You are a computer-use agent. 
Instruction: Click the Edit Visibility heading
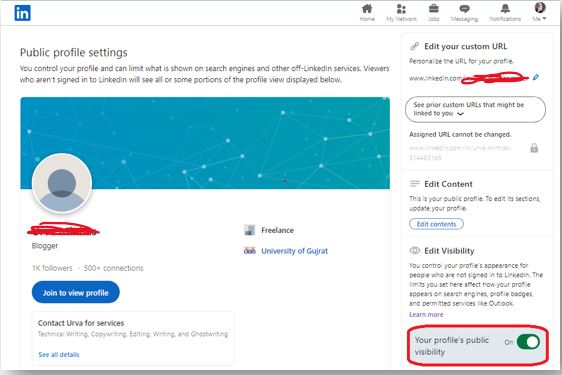[x=449, y=251]
